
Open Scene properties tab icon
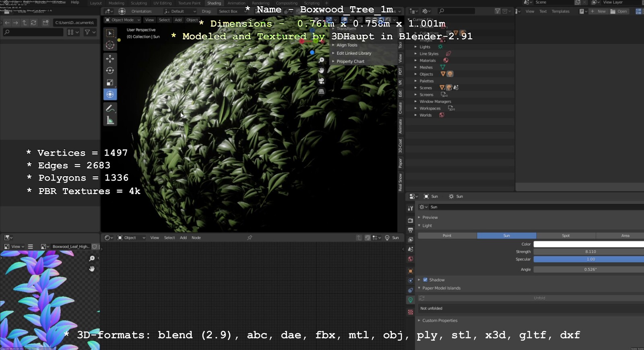click(x=410, y=249)
